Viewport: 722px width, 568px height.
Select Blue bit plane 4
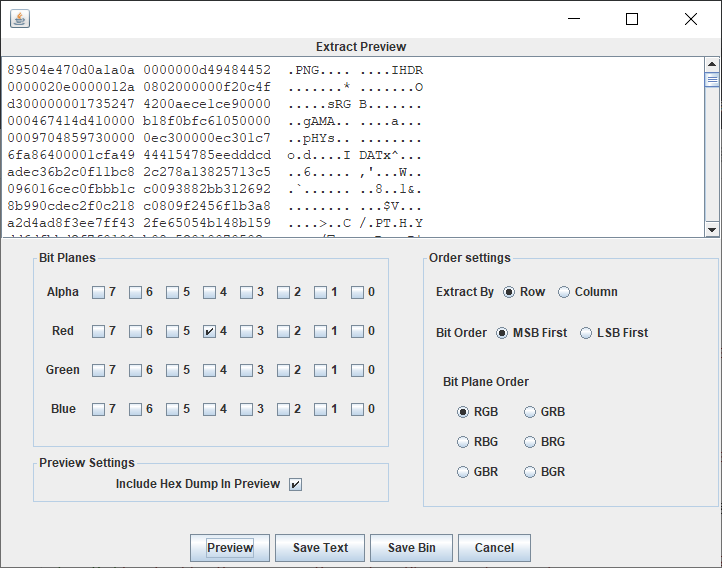pos(210,410)
